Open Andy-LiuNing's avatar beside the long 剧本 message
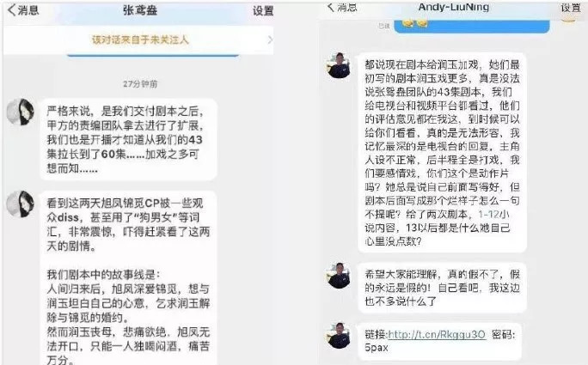The image size is (588, 365). point(339,65)
